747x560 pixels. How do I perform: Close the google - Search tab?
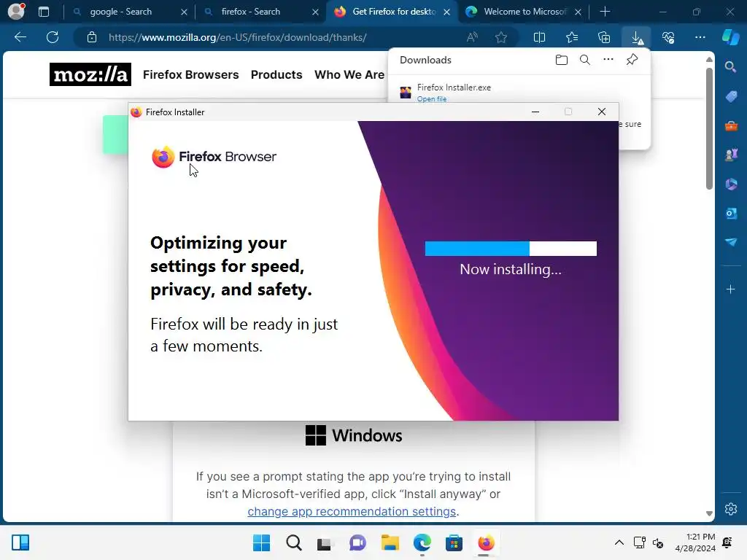(184, 12)
